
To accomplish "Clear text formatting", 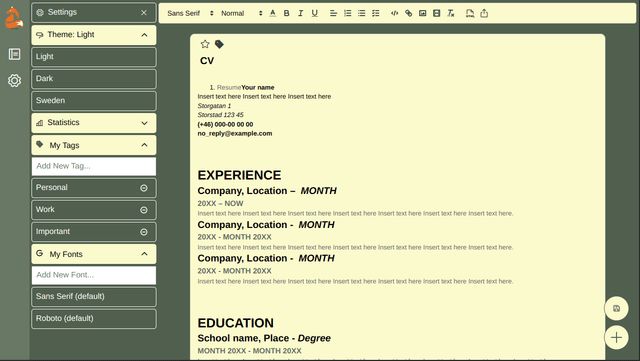I will coord(451,13).
